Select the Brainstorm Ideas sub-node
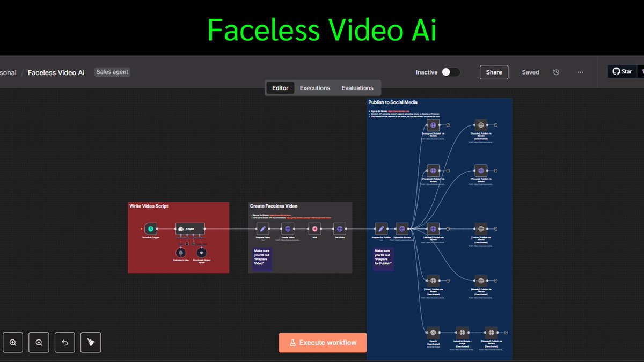This screenshot has height=362, width=644. pos(181,253)
